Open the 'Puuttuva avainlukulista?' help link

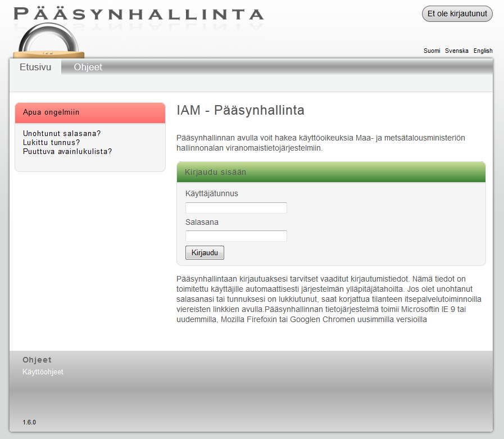pos(67,151)
